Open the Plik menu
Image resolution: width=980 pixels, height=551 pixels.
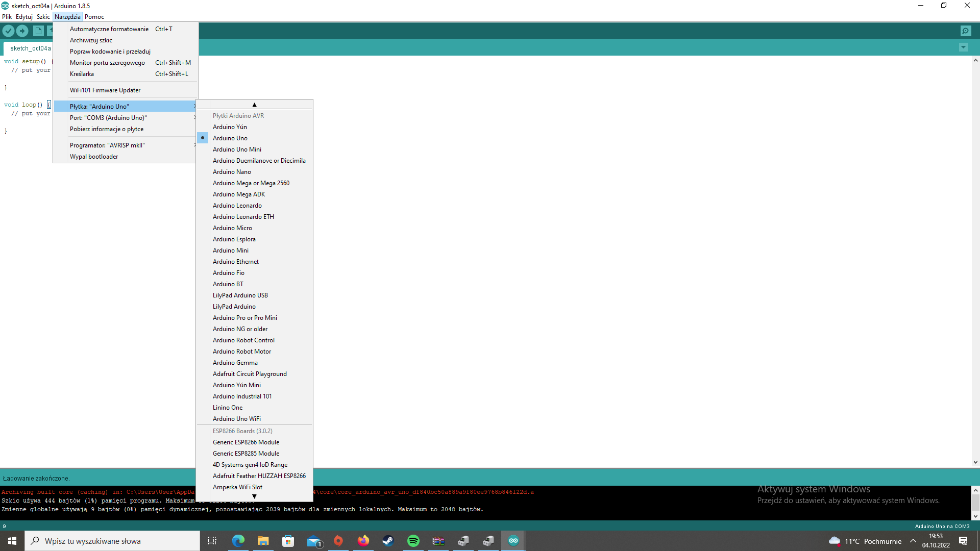click(x=7, y=17)
